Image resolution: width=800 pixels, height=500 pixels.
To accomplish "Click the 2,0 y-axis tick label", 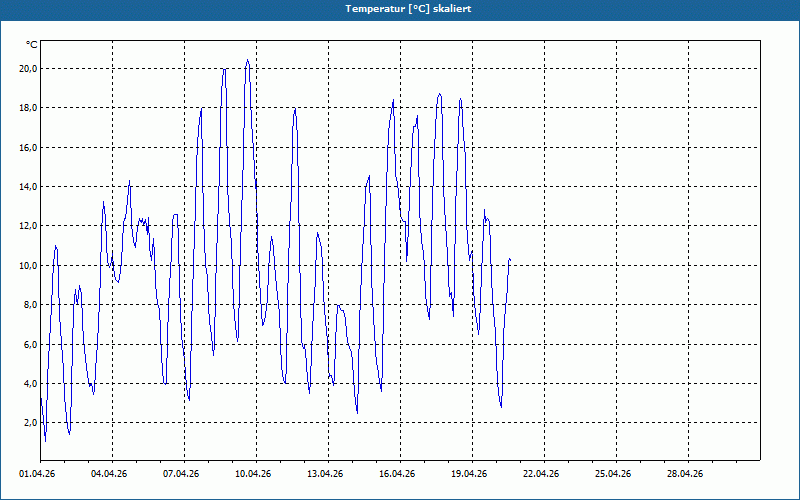I will [29, 423].
